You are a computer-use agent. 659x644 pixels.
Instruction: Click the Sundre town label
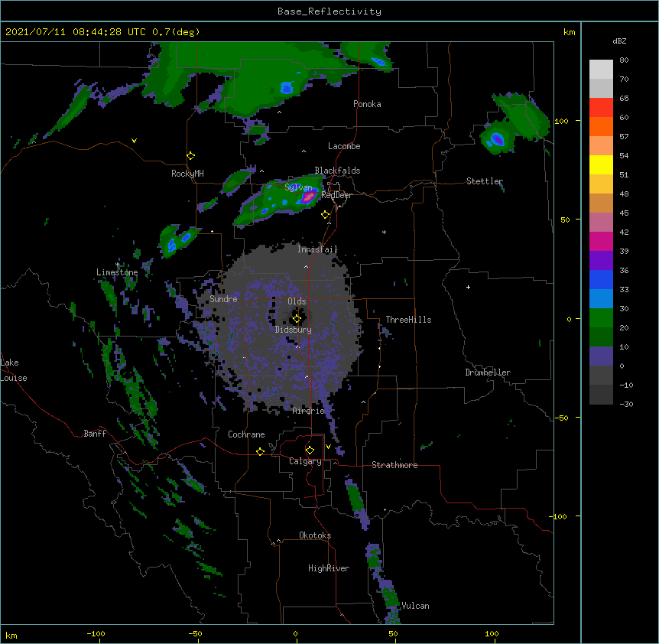223,299
